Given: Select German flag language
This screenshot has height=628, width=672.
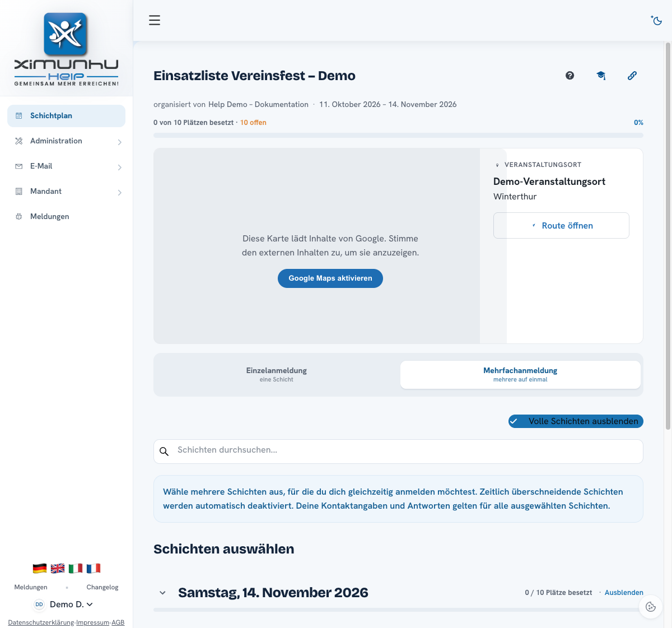Looking at the screenshot, I should click(x=40, y=568).
